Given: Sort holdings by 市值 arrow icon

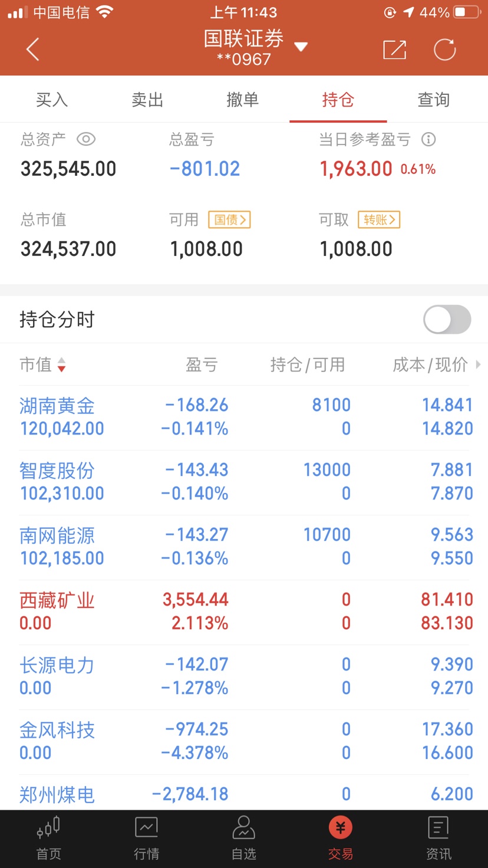Looking at the screenshot, I should tap(61, 365).
